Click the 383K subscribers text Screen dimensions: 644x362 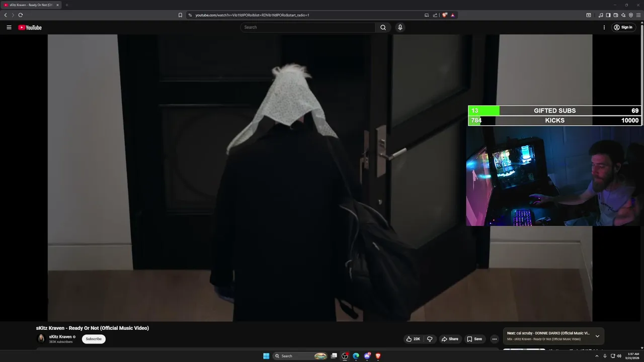[x=61, y=342]
